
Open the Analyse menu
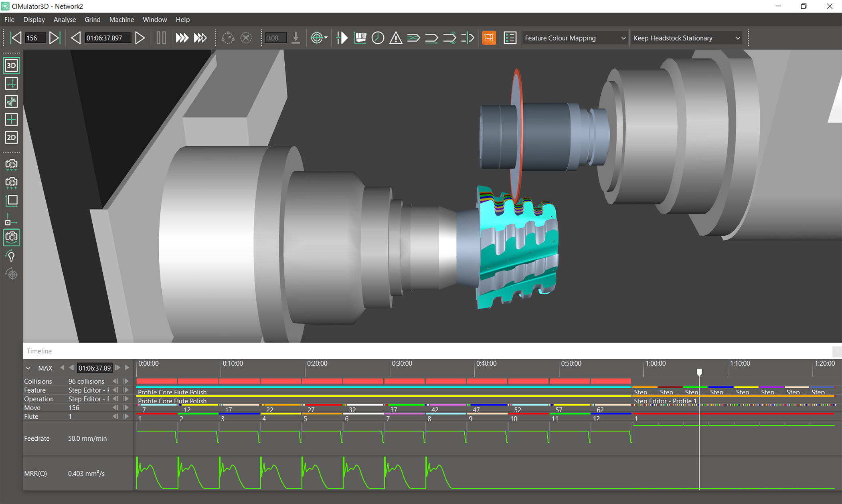coord(65,19)
